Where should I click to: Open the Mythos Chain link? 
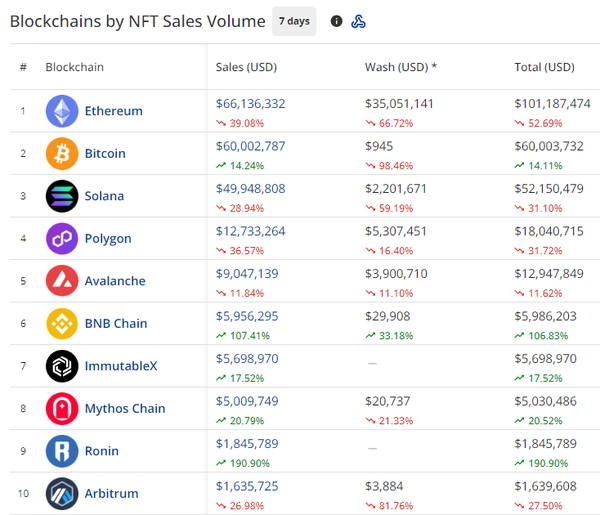pos(125,408)
